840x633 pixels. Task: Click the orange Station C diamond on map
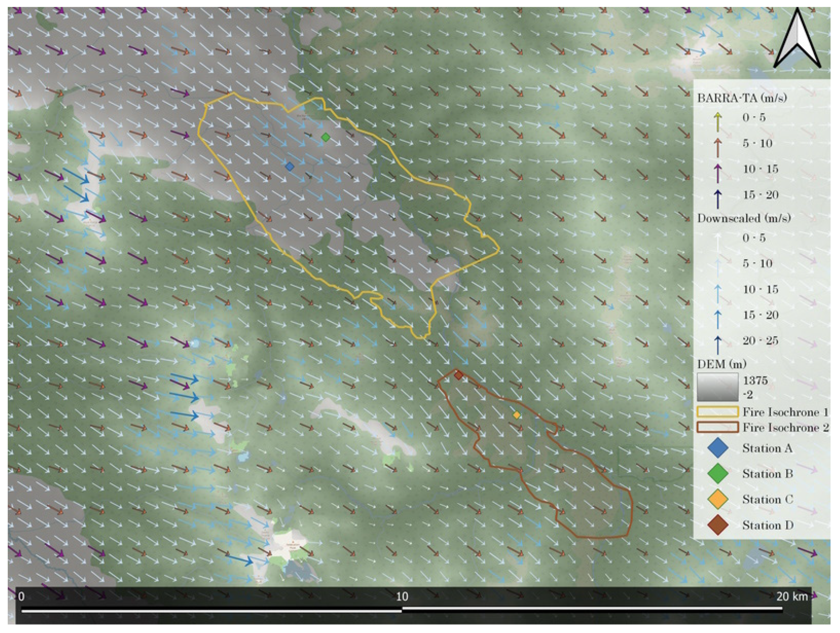coord(517,415)
